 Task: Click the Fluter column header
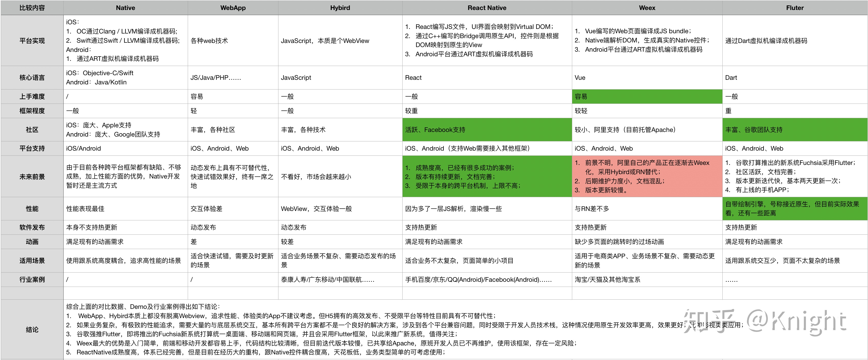pos(794,8)
